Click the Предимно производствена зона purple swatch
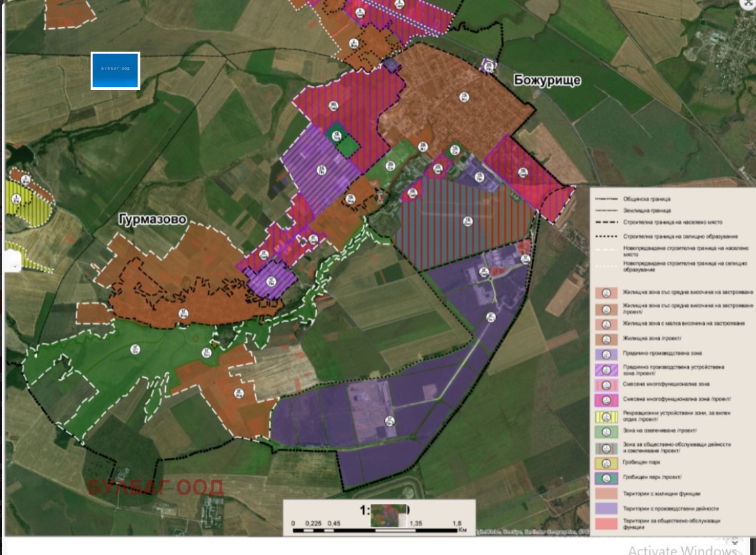The height and width of the screenshot is (555, 756). click(x=606, y=355)
